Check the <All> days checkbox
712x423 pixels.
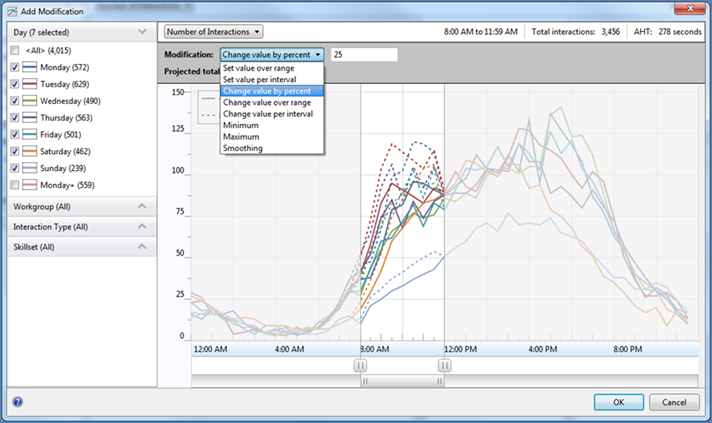pos(15,49)
